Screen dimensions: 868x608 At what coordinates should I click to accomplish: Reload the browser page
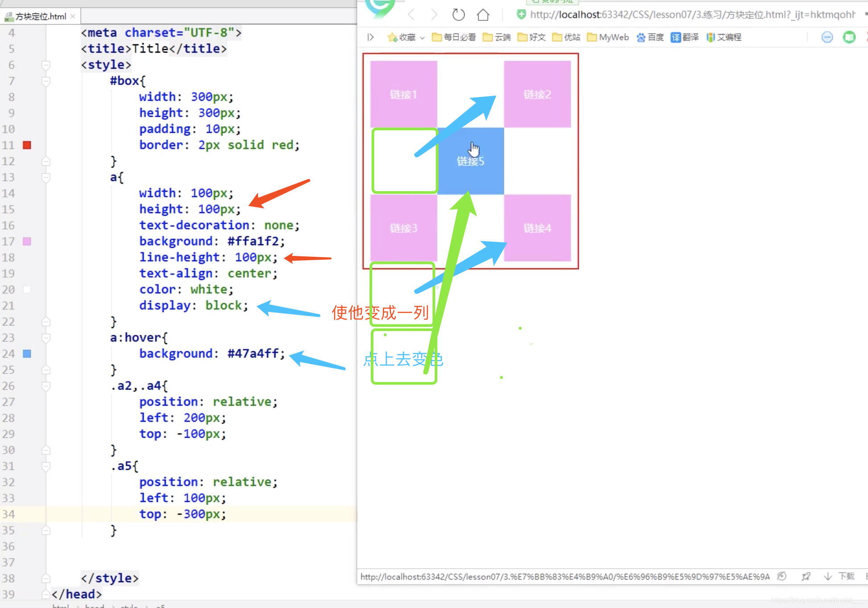click(x=458, y=15)
